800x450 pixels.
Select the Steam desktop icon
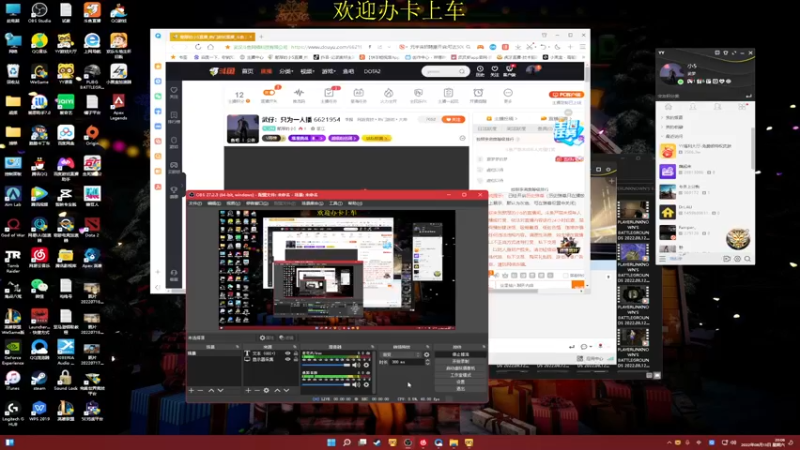tap(39, 381)
